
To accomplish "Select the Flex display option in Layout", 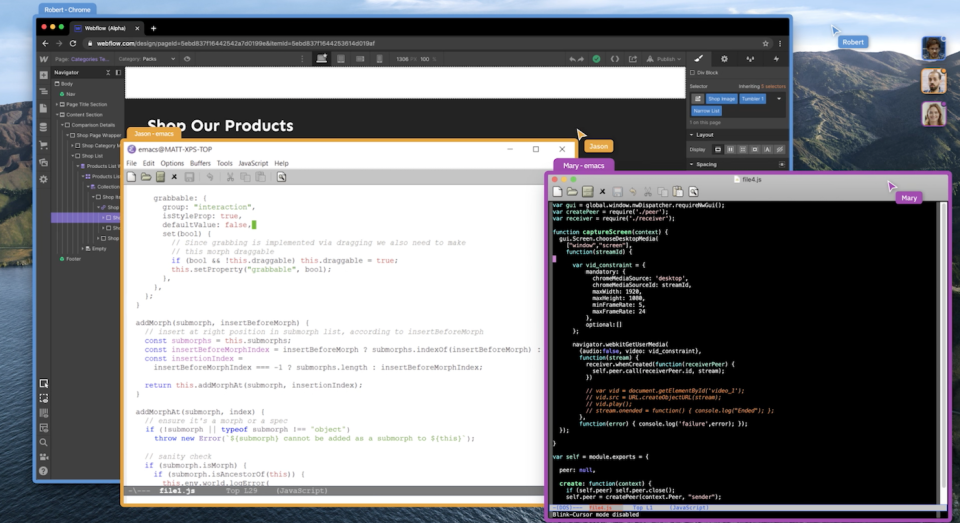I will [731, 149].
